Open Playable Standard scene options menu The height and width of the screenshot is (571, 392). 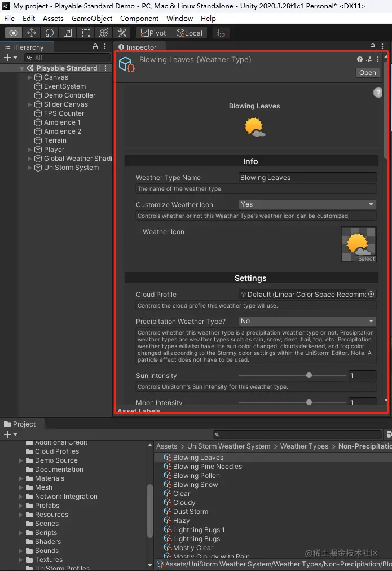coord(106,68)
